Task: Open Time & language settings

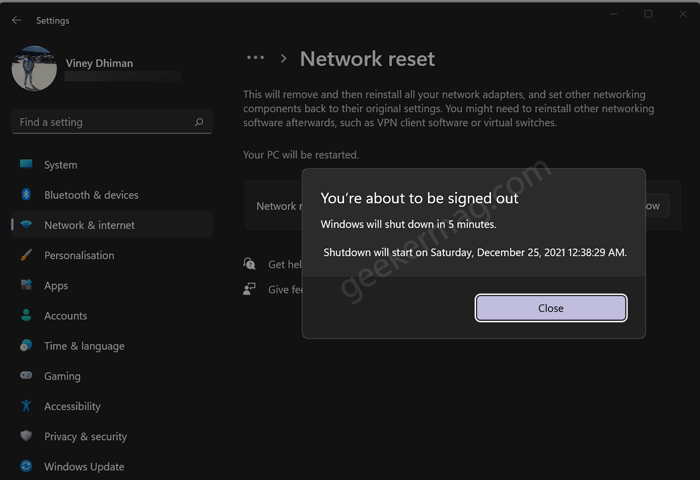Action: pyautogui.click(x=84, y=346)
